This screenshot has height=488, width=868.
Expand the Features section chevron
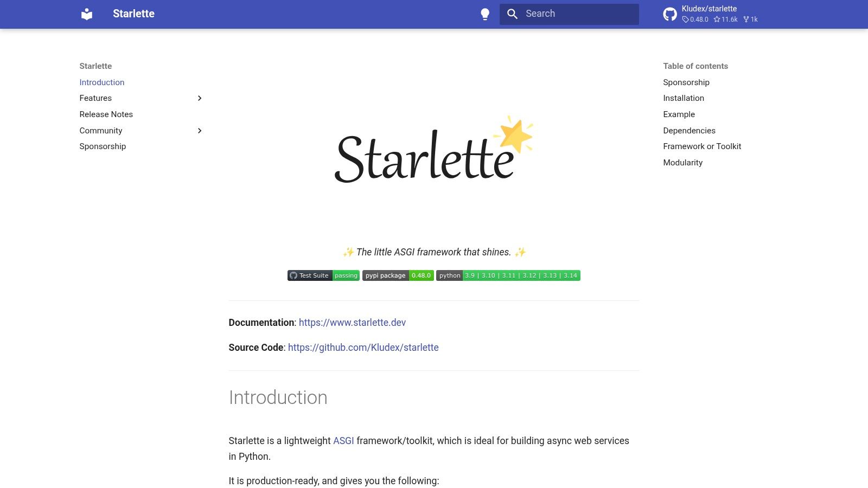tap(200, 98)
